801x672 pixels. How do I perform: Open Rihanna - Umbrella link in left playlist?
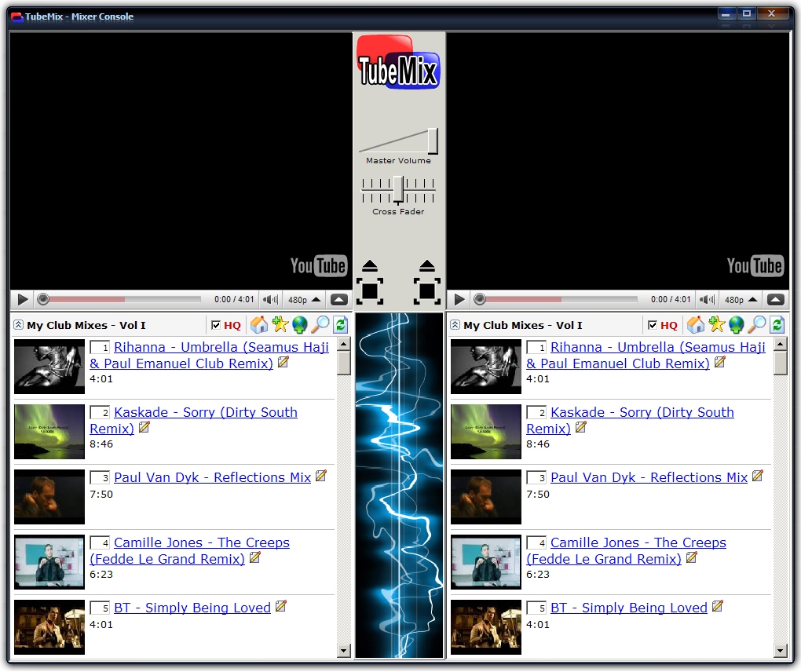coord(210,356)
